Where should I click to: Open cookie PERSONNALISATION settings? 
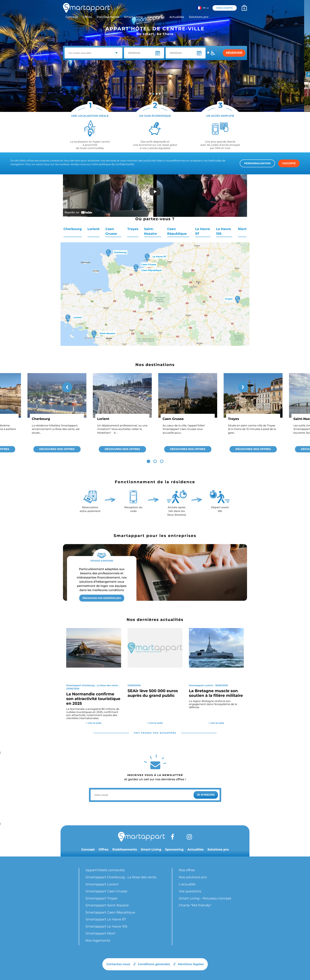pyautogui.click(x=257, y=163)
